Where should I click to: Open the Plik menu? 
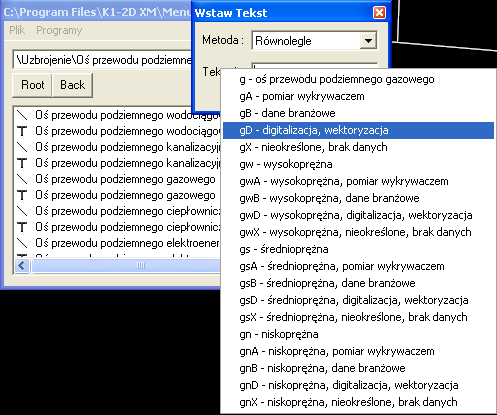click(17, 30)
